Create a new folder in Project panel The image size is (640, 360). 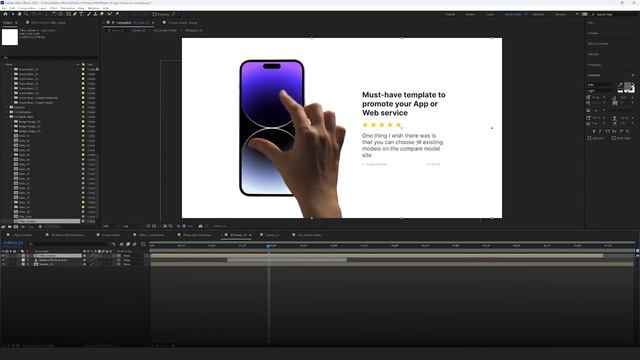[x=9, y=227]
